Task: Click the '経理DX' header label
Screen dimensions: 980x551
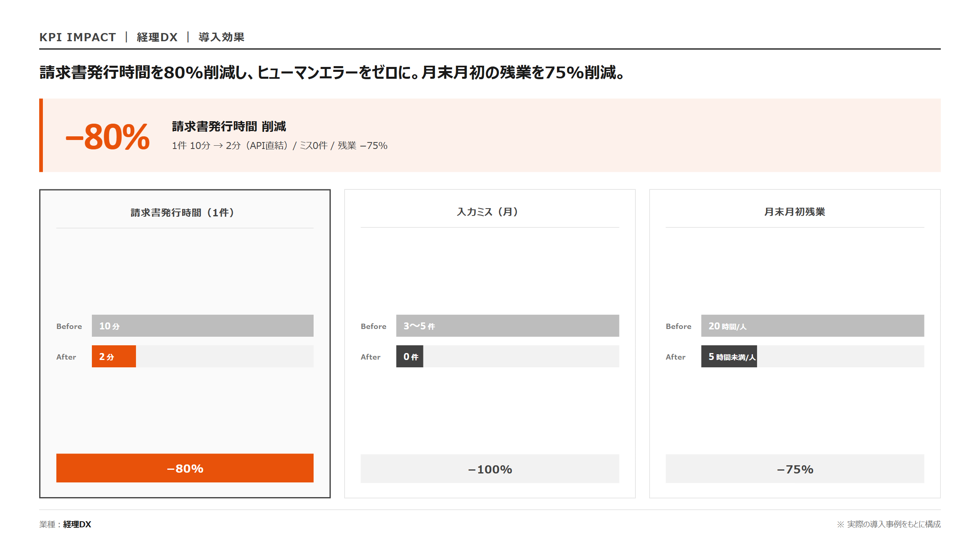Action: click(x=157, y=37)
